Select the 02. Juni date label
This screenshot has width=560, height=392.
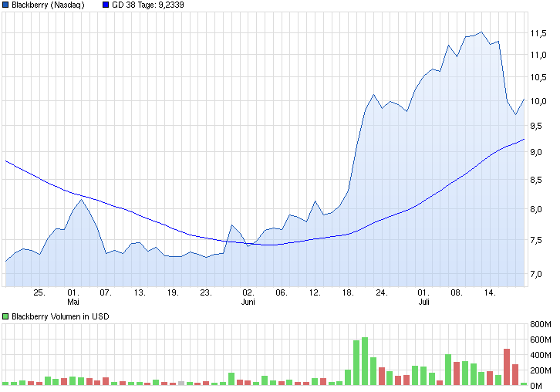pos(248,297)
